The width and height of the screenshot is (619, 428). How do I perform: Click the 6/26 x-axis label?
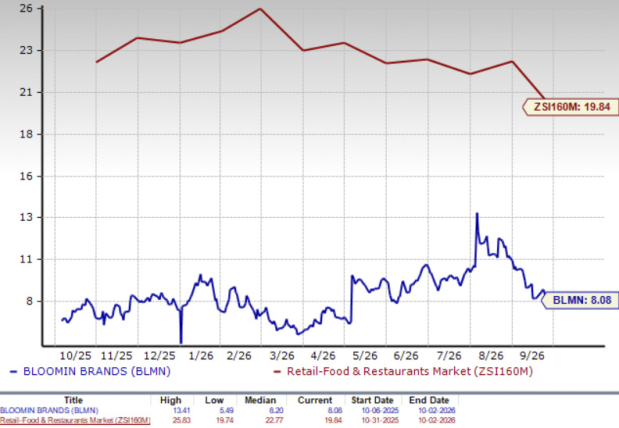(406, 356)
